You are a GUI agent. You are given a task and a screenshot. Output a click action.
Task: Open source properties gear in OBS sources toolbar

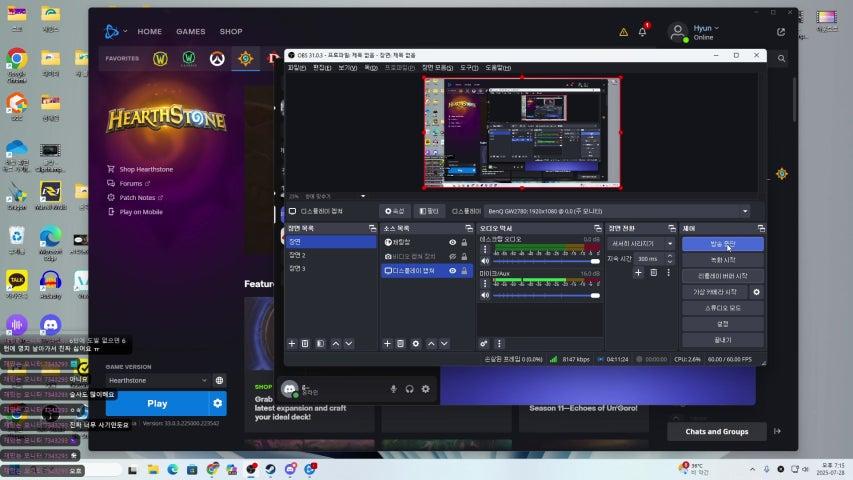416,344
